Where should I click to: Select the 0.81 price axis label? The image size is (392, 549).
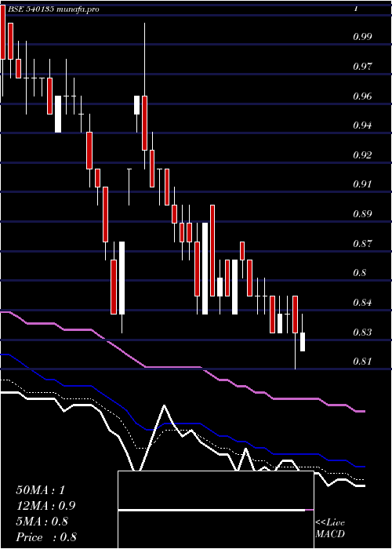pos(362,361)
